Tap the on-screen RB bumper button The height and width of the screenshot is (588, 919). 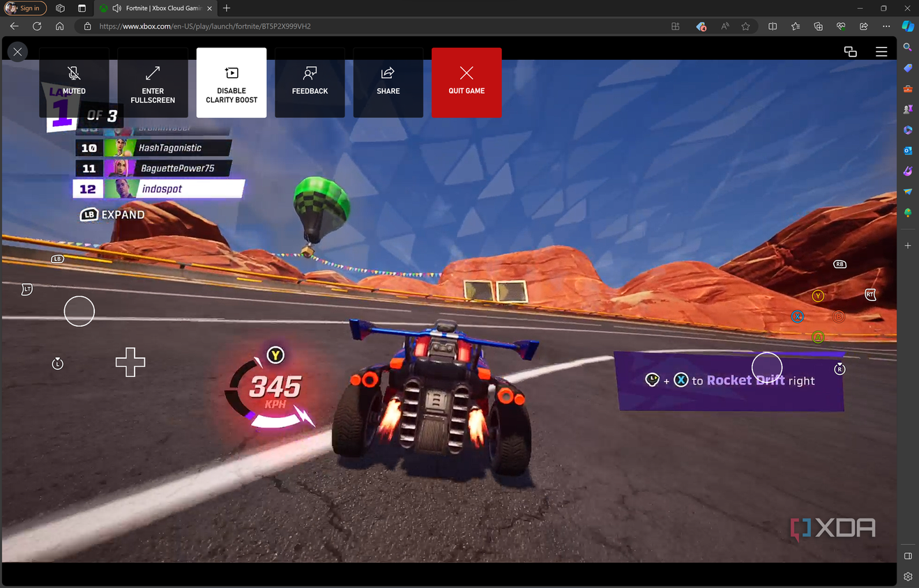point(840,264)
